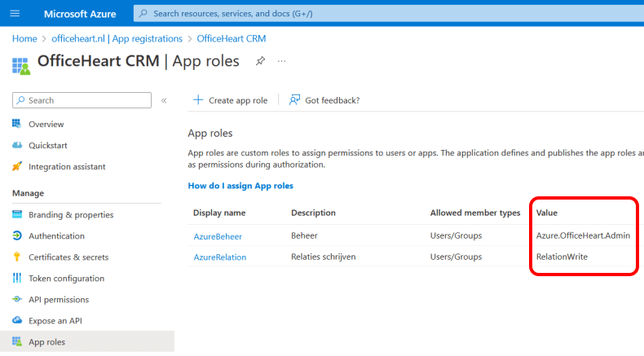Click the Manage section heading
Image resolution: width=644 pixels, height=356 pixels.
coord(28,193)
